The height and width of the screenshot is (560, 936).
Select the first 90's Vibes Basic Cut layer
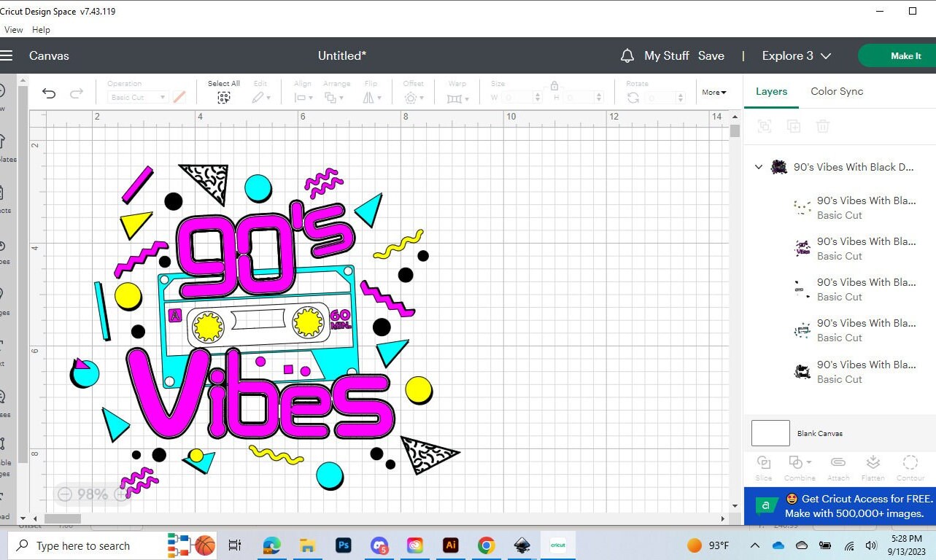point(840,207)
